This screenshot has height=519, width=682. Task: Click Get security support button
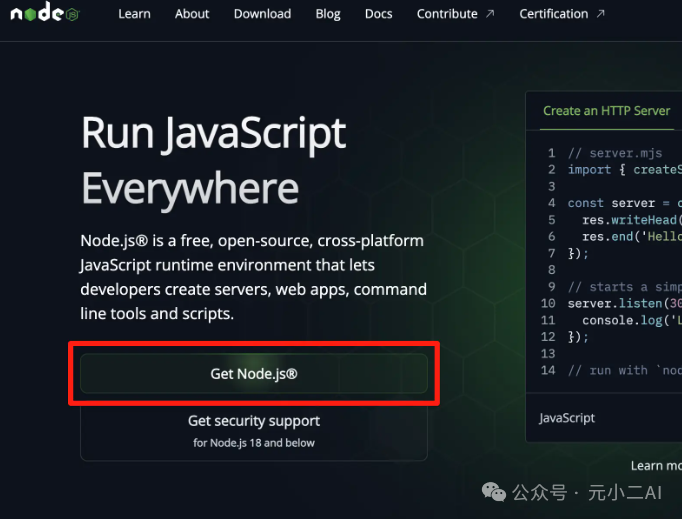tap(254, 430)
